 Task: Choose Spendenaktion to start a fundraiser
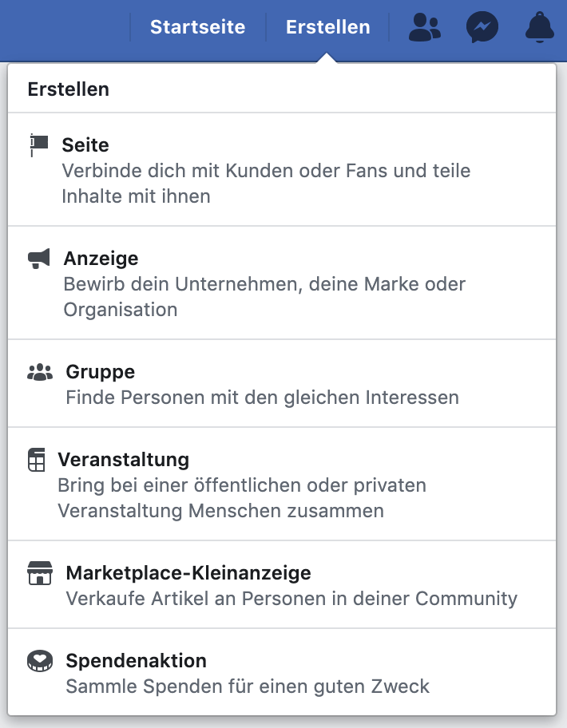point(137,661)
